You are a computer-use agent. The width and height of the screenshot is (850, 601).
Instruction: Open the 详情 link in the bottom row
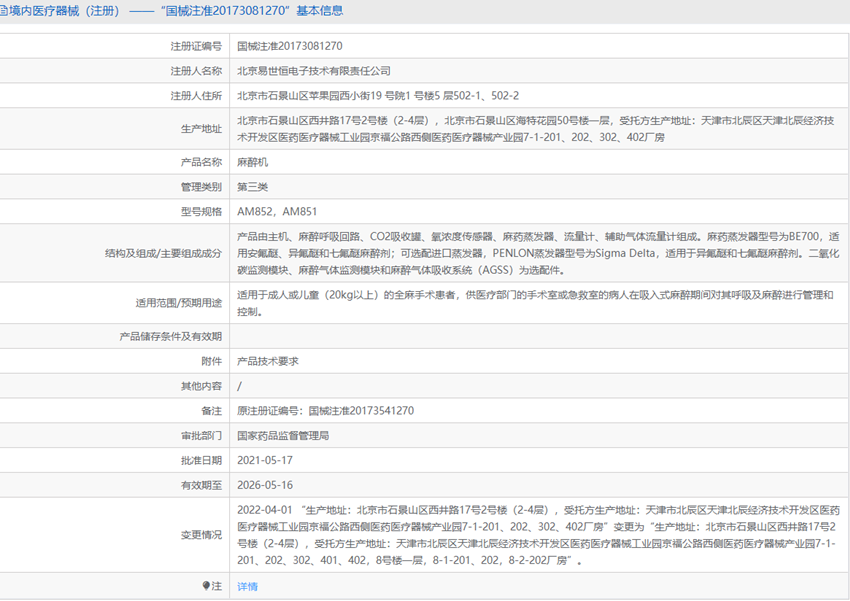click(x=247, y=586)
